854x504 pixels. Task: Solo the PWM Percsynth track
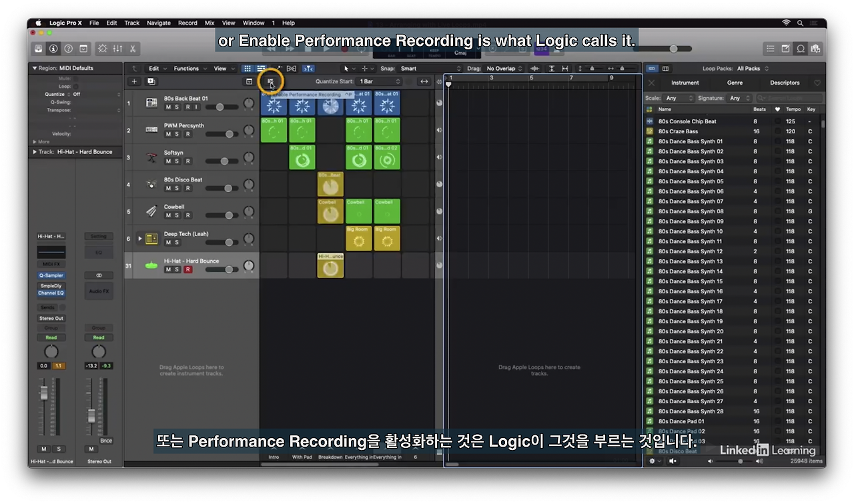click(177, 134)
